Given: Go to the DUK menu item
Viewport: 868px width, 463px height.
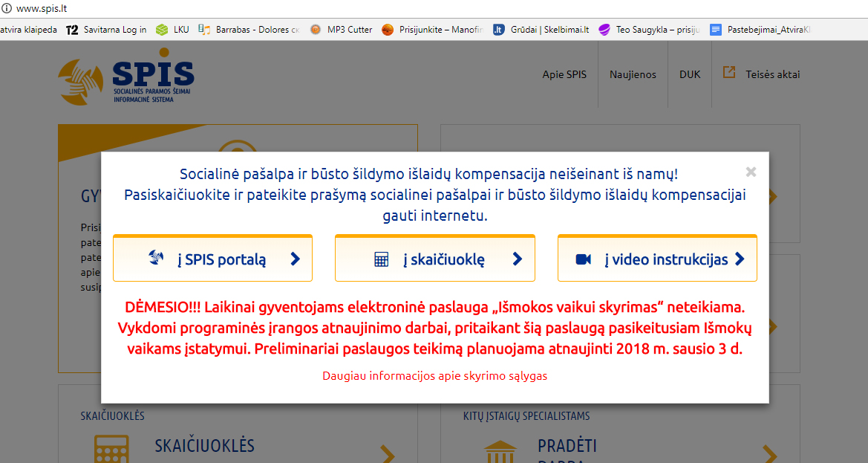Looking at the screenshot, I should 690,74.
